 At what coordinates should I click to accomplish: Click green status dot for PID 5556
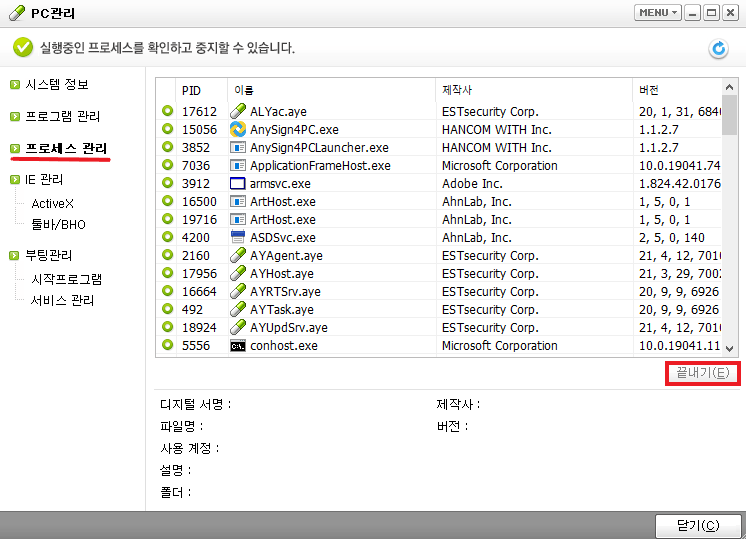tap(167, 345)
